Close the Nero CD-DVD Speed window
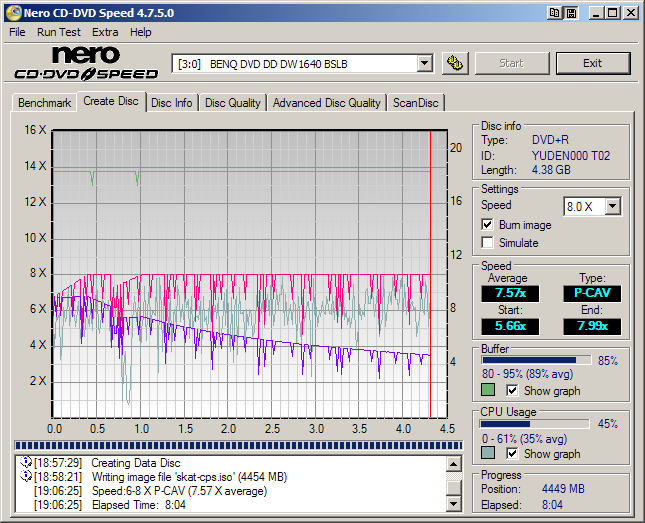The width and height of the screenshot is (645, 523). (x=630, y=13)
